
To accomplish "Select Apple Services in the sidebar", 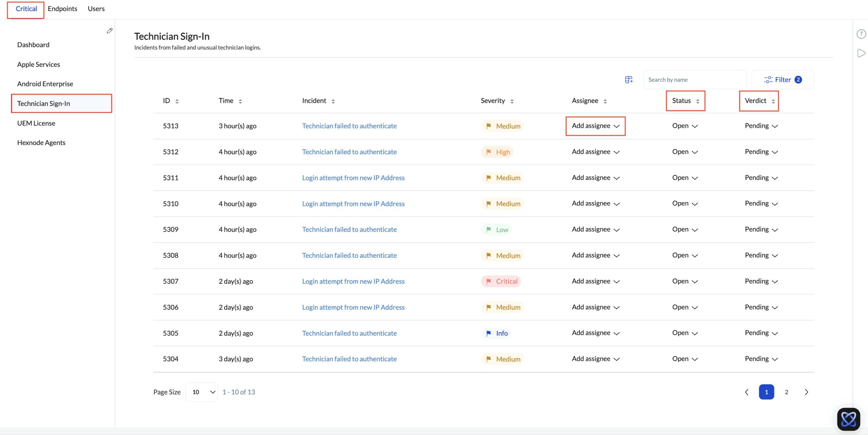I will (x=39, y=64).
